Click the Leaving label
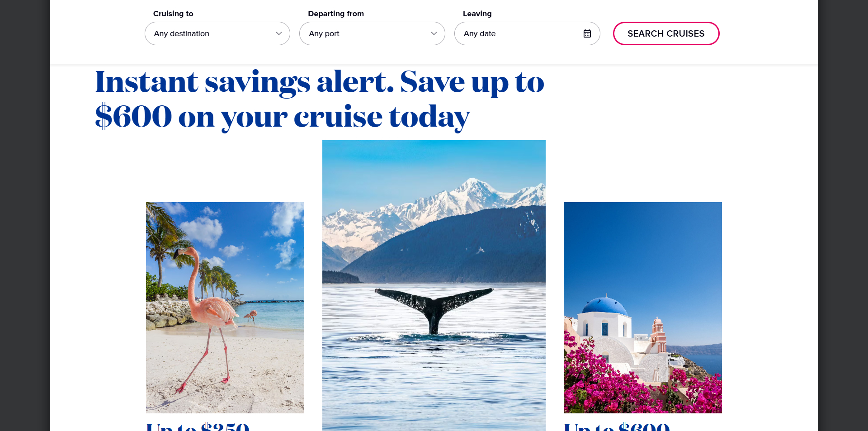 pos(477,14)
